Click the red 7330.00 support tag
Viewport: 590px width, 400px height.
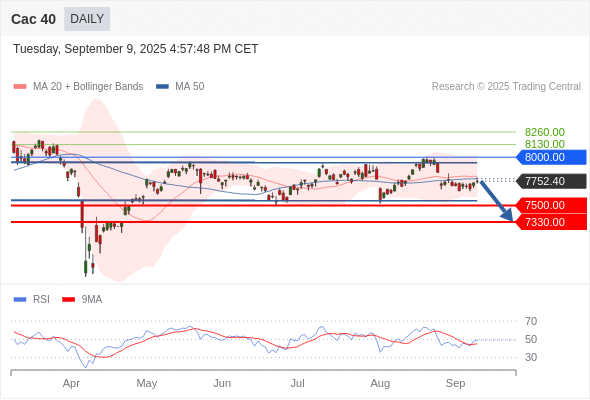(x=551, y=222)
